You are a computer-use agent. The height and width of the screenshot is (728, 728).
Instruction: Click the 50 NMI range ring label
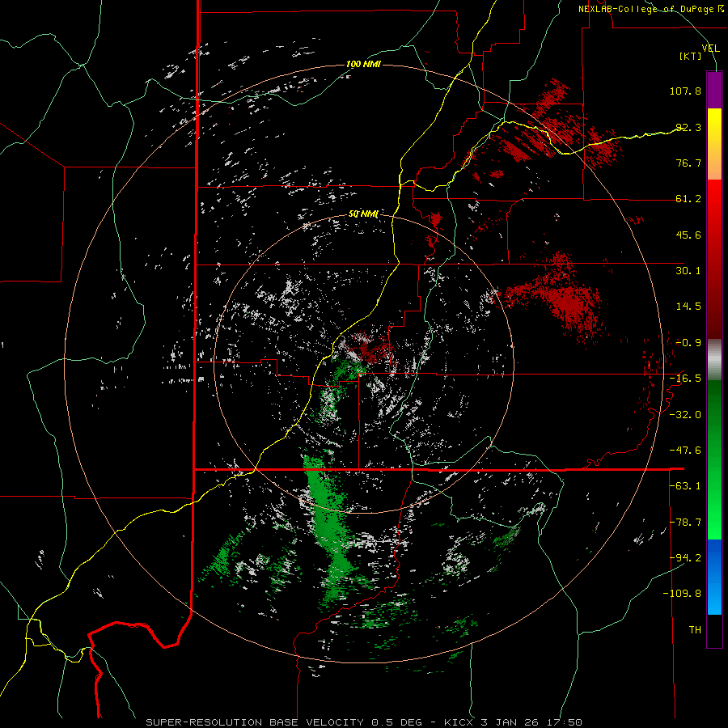click(x=363, y=214)
